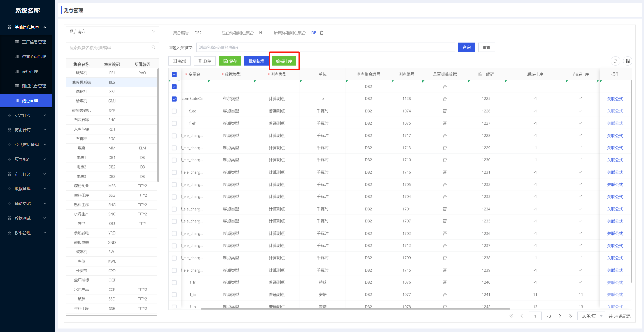Open the 桐庐南方 factory dropdown
The image size is (644, 332).
112,31
